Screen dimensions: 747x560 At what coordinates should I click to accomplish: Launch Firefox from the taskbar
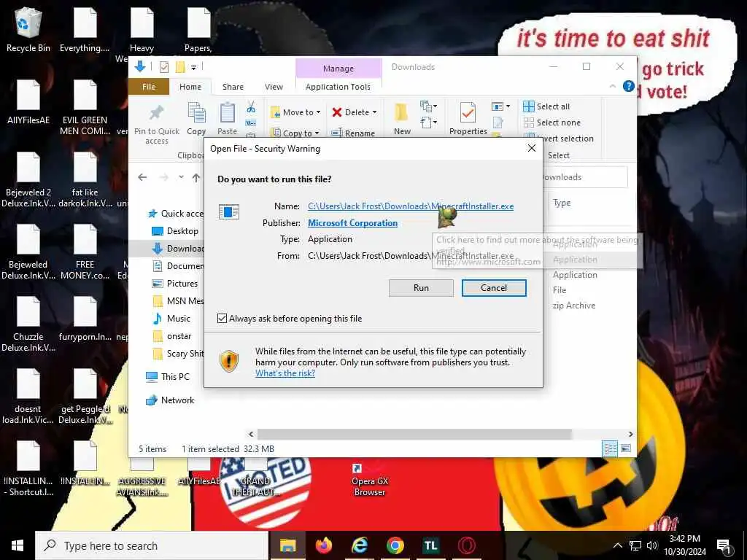(x=323, y=545)
